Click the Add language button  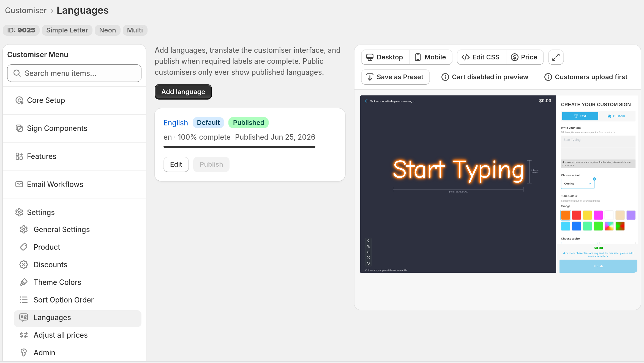(x=183, y=92)
